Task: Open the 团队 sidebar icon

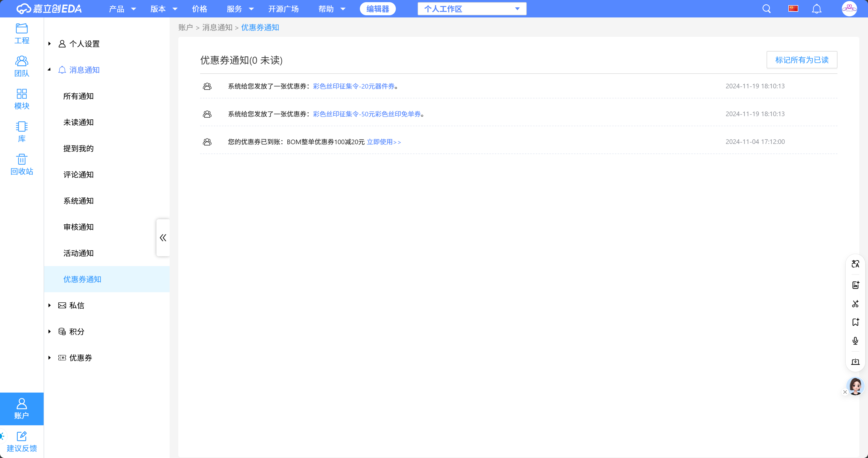Action: 22,67
